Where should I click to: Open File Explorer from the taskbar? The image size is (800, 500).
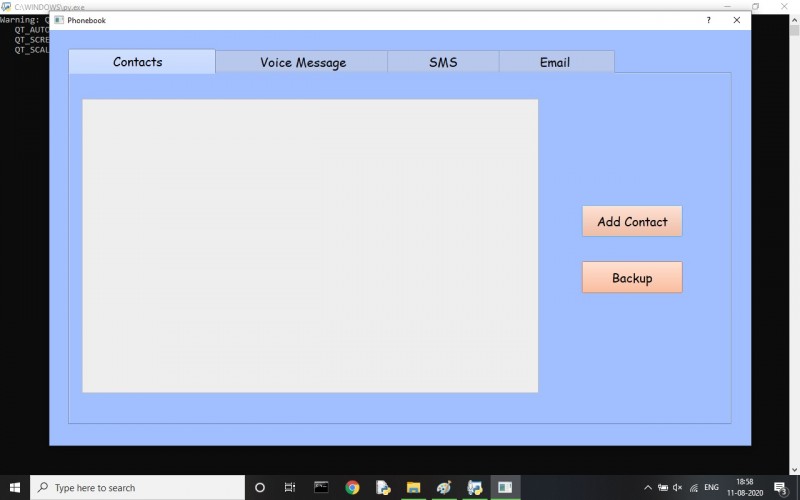pyautogui.click(x=413, y=488)
